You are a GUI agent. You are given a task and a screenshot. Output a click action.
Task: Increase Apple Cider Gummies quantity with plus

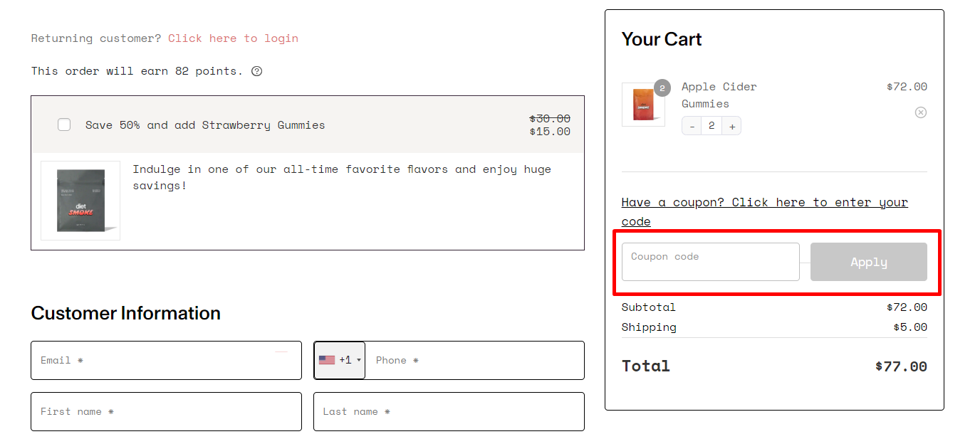coord(731,127)
